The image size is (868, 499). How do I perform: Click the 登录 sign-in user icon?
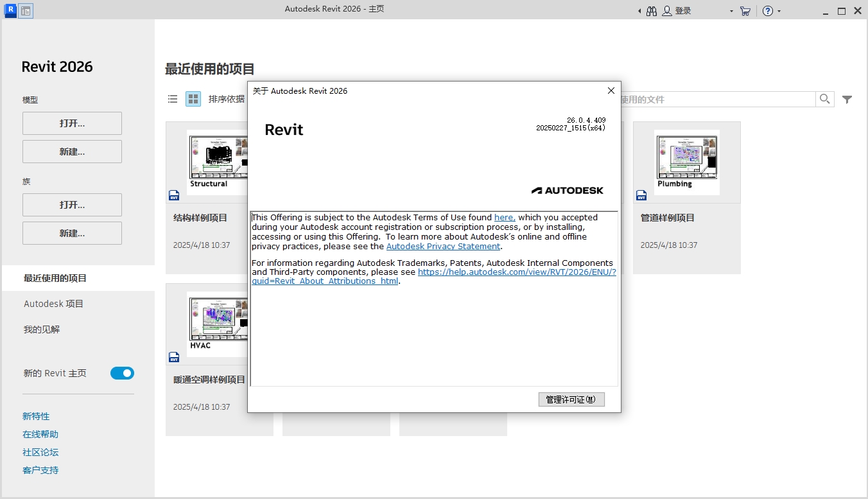click(667, 11)
